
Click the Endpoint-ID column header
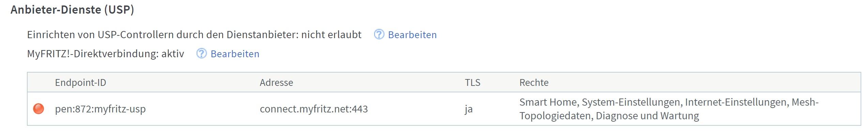pos(80,82)
